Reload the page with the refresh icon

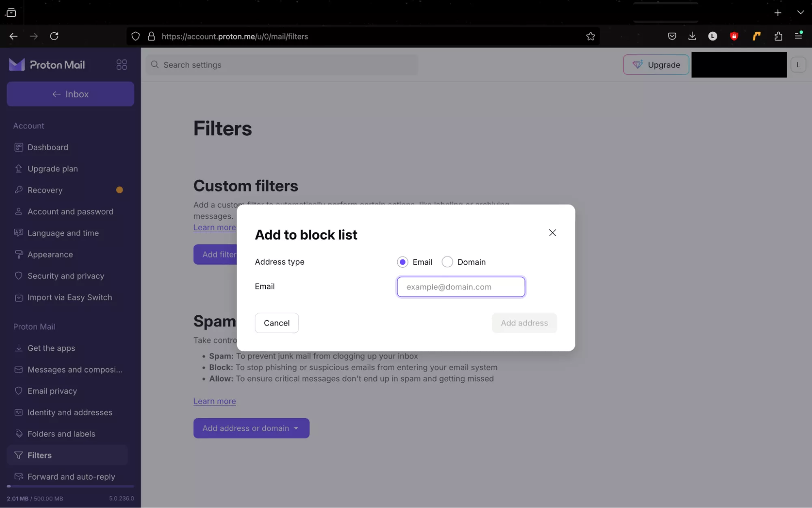(54, 36)
